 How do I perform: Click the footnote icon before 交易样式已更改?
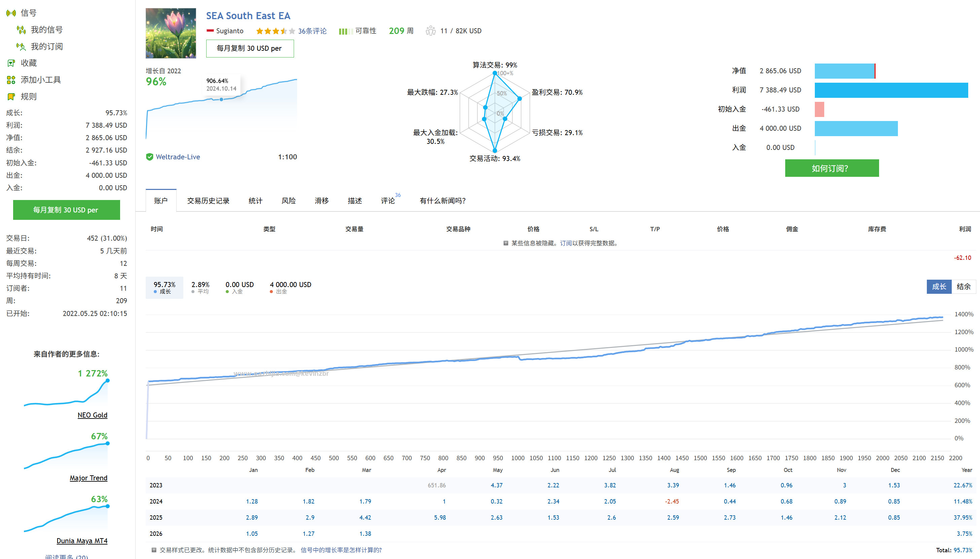(x=154, y=550)
